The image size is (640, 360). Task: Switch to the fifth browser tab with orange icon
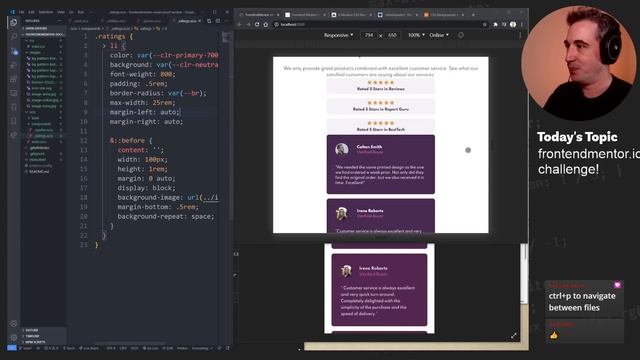pos(444,15)
